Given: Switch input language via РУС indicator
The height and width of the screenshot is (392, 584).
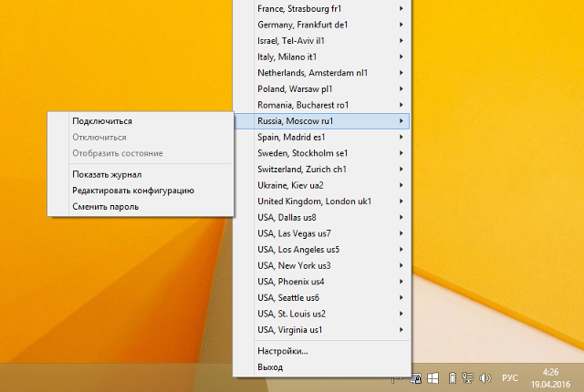Looking at the screenshot, I should 510,377.
